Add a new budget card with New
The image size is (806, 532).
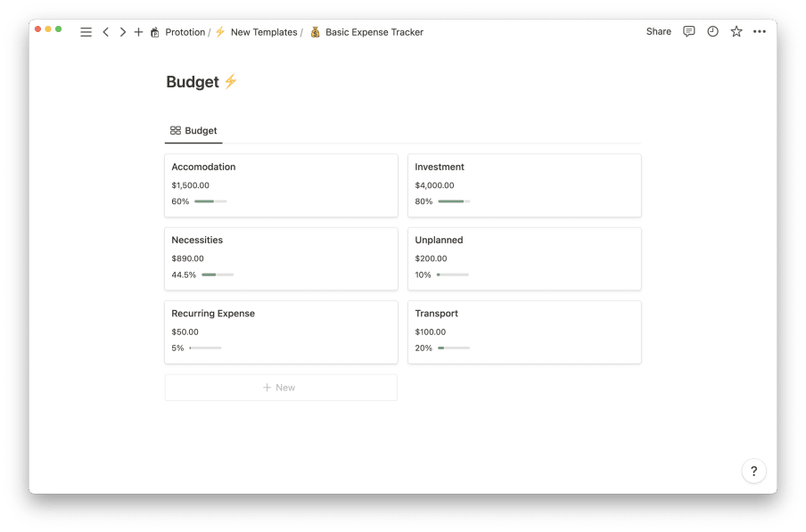[281, 387]
